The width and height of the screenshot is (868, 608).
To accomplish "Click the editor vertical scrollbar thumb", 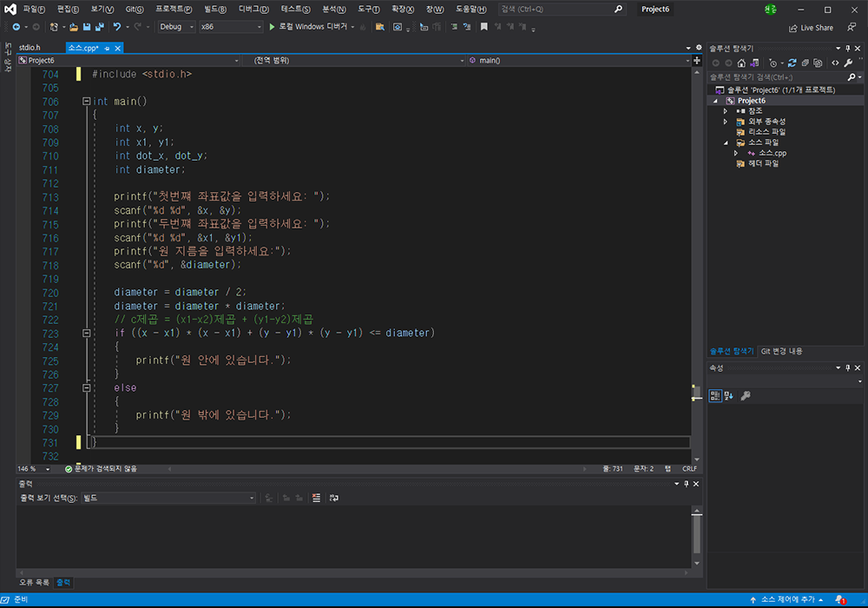I will click(x=697, y=393).
